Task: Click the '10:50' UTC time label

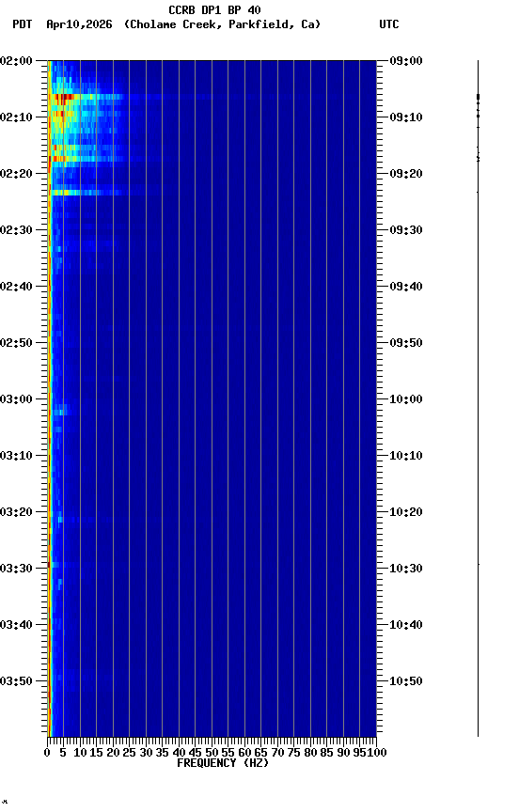Action: point(406,681)
